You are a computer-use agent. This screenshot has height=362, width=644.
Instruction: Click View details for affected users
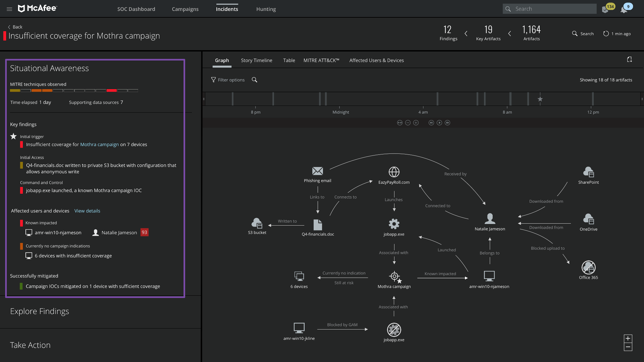[87, 211]
